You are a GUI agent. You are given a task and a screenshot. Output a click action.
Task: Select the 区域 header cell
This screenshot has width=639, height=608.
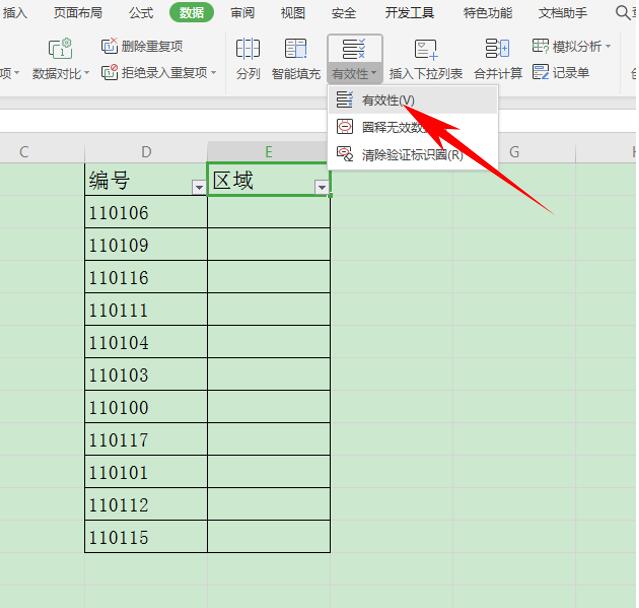tap(269, 180)
